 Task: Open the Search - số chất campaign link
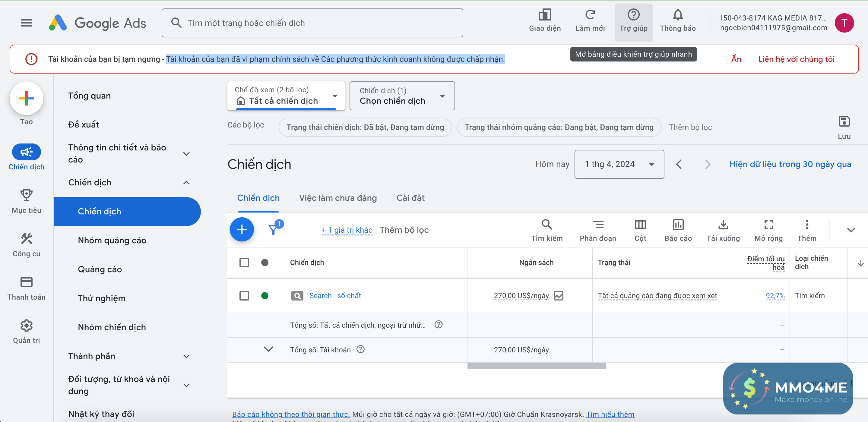coord(334,296)
